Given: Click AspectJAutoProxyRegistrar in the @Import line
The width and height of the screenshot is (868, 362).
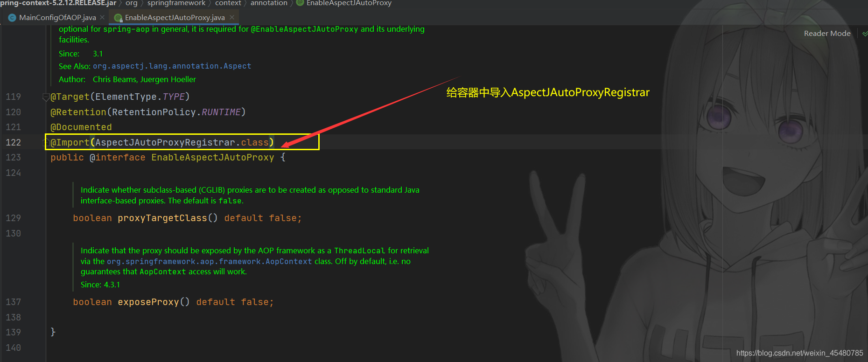Looking at the screenshot, I should [x=165, y=142].
